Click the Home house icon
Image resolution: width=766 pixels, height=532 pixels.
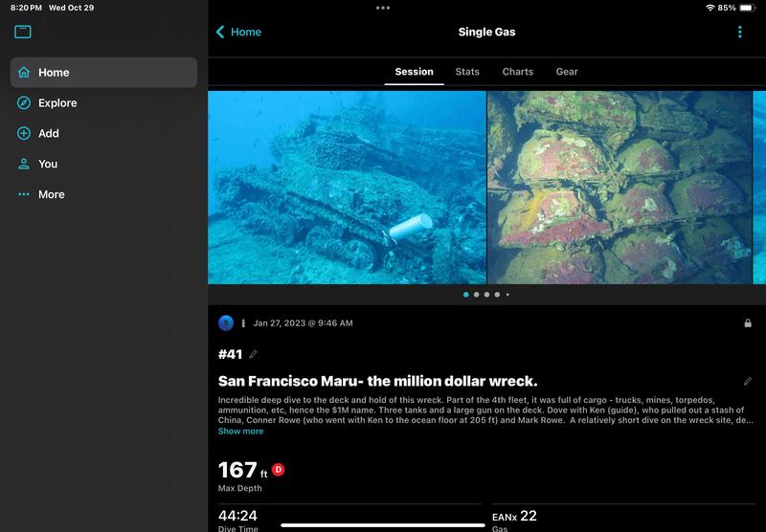[x=23, y=72]
